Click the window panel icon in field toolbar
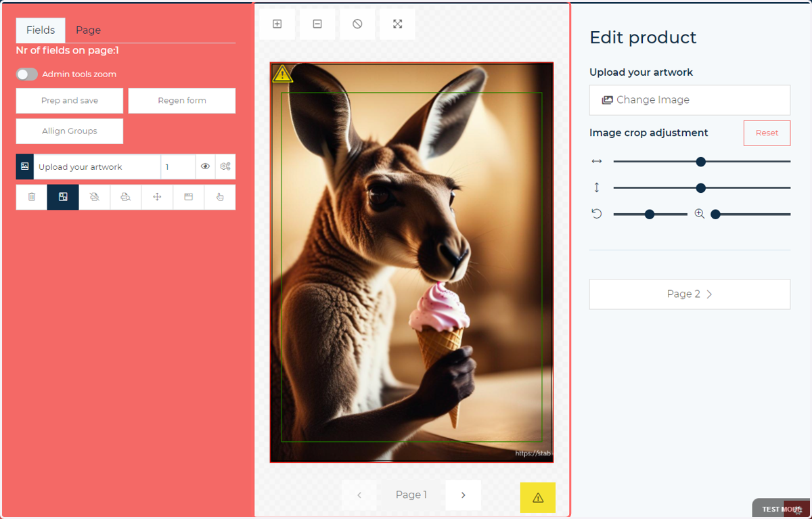812x519 pixels. pos(188,197)
